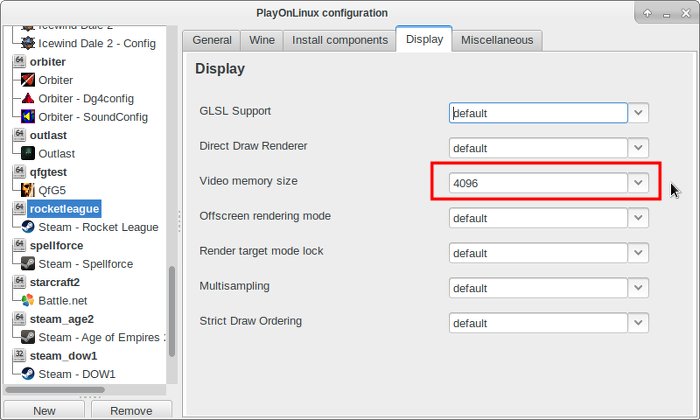Click the Offscreen rendering mode text field
This screenshot has width=700, height=420.
(x=538, y=218)
